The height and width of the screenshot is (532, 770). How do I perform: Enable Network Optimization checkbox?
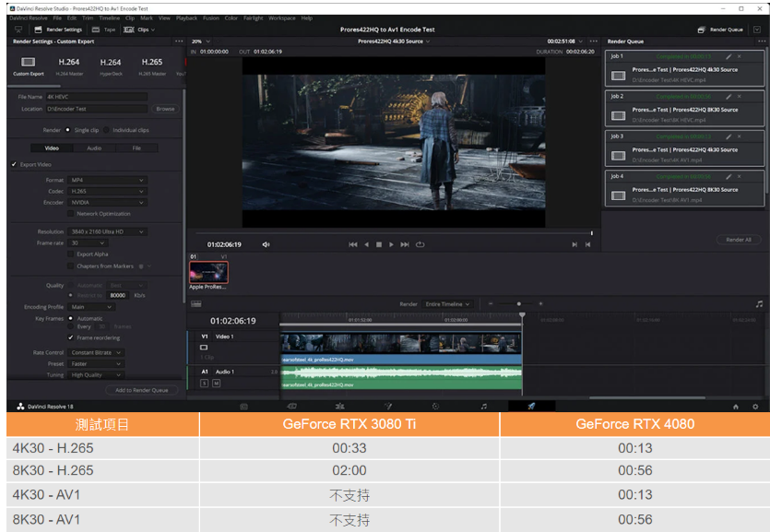click(71, 214)
